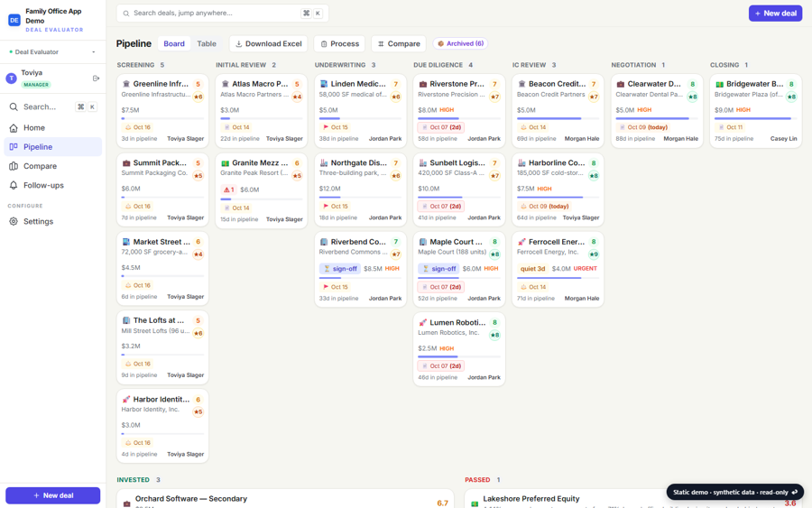Click the warning alert badge on Granite Mezz
This screenshot has height=508, width=812.
pos(229,190)
